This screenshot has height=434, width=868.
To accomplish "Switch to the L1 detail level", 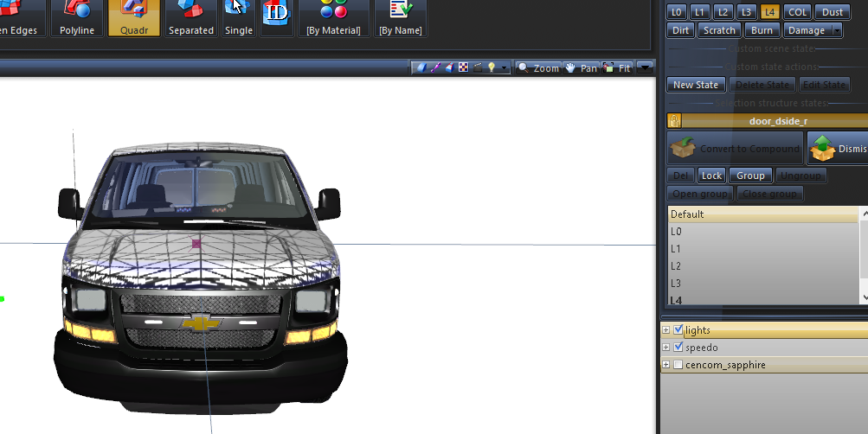I will click(x=700, y=12).
